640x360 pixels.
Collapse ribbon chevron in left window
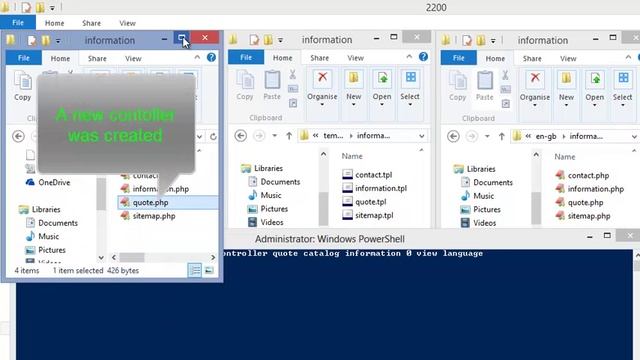coord(197,58)
